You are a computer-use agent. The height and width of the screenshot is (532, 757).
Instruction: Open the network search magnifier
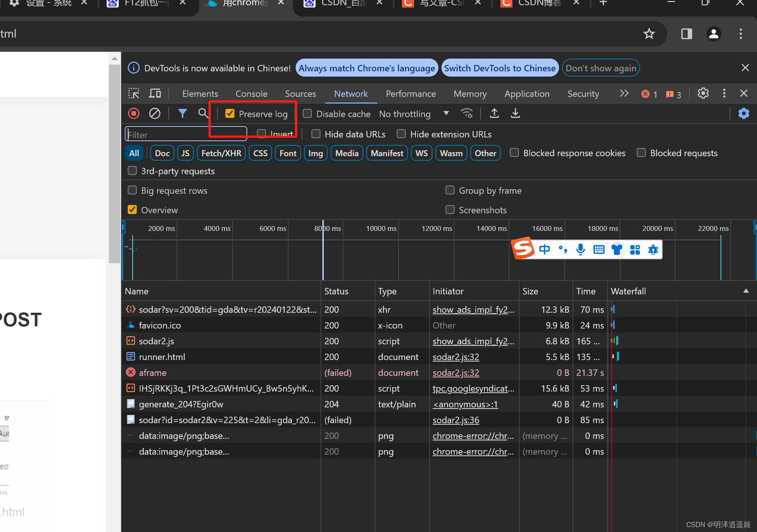[203, 113]
